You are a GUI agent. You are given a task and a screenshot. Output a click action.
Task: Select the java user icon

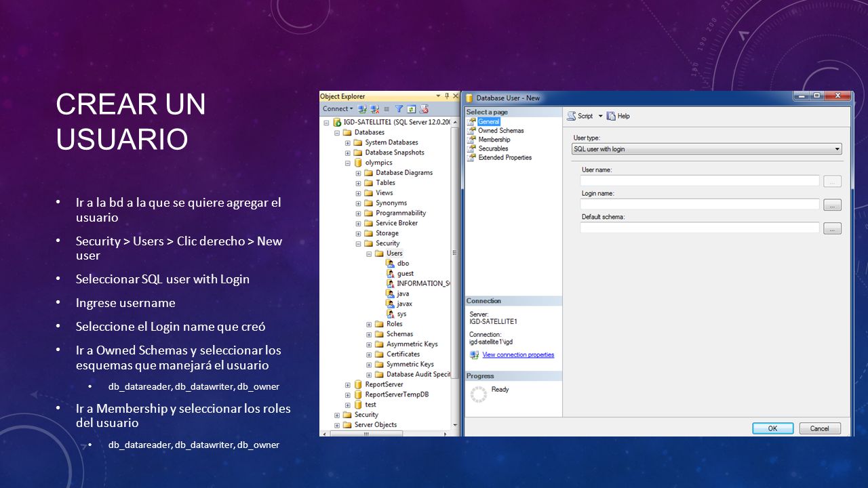(391, 293)
